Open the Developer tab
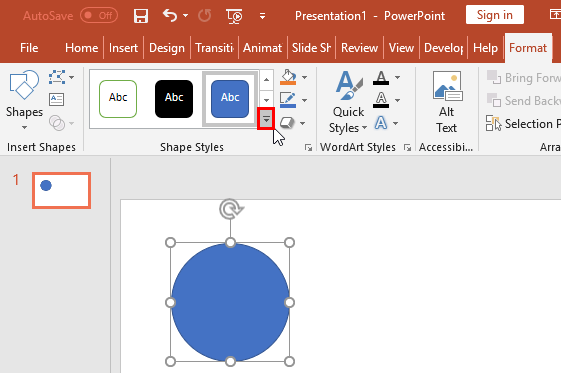 (443, 48)
